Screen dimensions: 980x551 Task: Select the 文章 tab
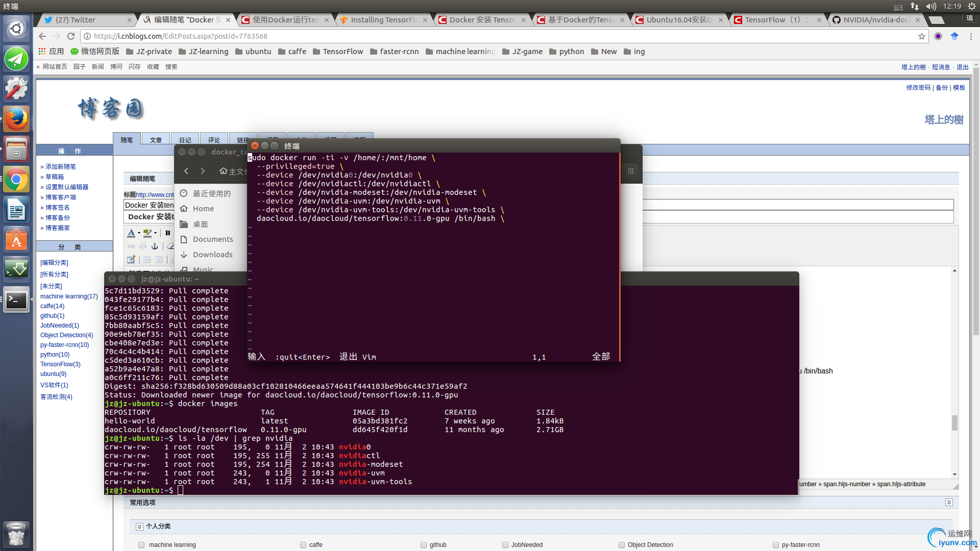point(156,140)
